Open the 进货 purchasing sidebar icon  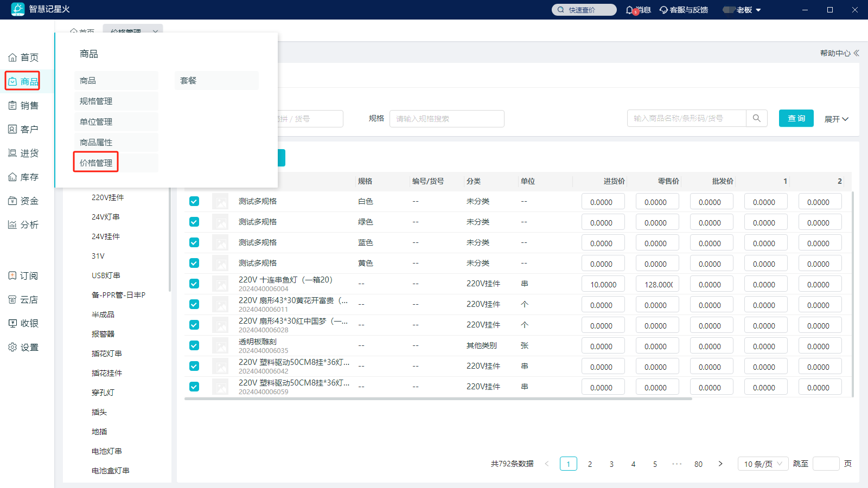tap(12, 153)
